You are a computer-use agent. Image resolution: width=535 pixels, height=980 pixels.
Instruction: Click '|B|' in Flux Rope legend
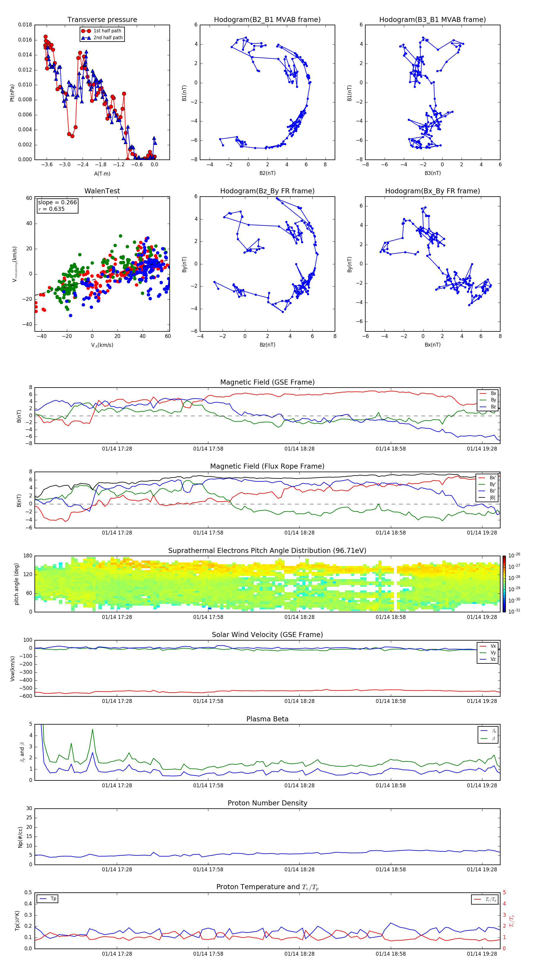pyautogui.click(x=493, y=498)
